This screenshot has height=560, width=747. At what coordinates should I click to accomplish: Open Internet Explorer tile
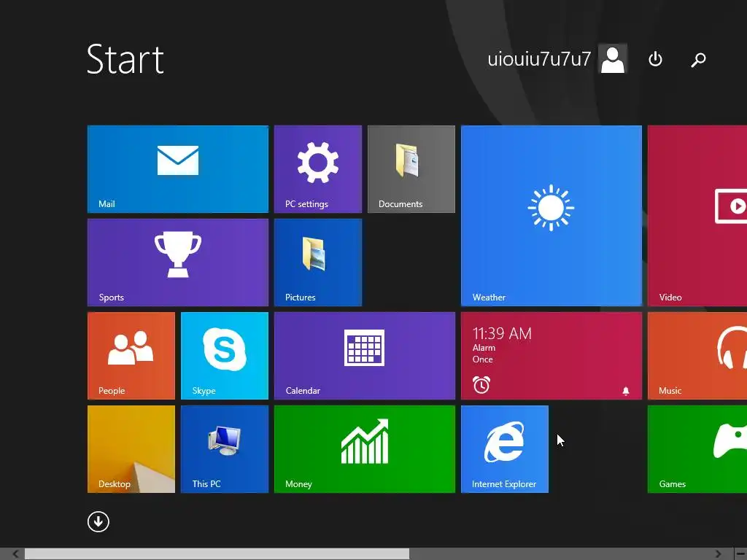[505, 449]
